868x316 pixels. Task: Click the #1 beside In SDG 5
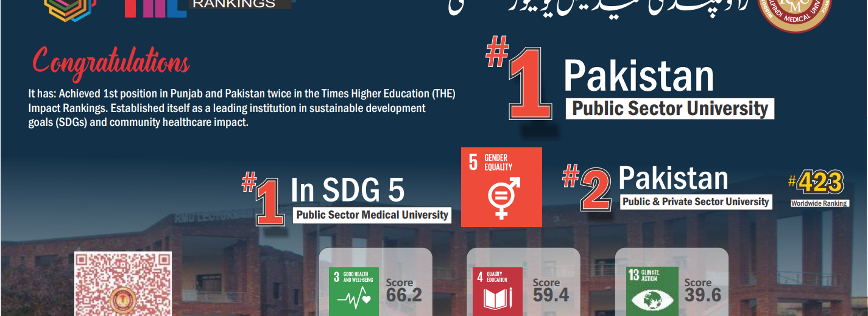click(264, 198)
